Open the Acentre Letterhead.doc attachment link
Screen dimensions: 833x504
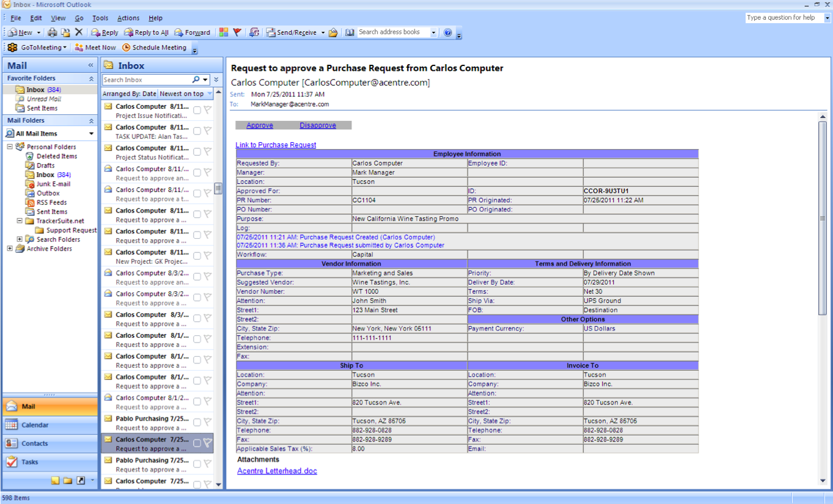(x=277, y=471)
